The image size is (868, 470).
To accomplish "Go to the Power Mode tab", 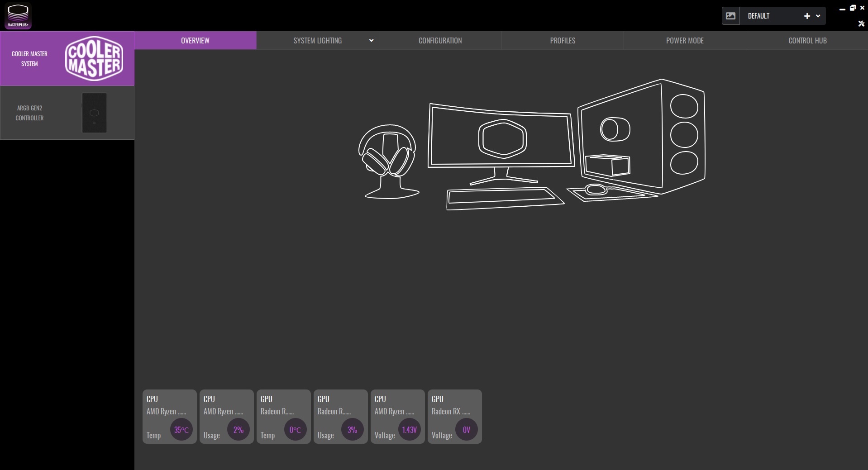I will pyautogui.click(x=685, y=40).
